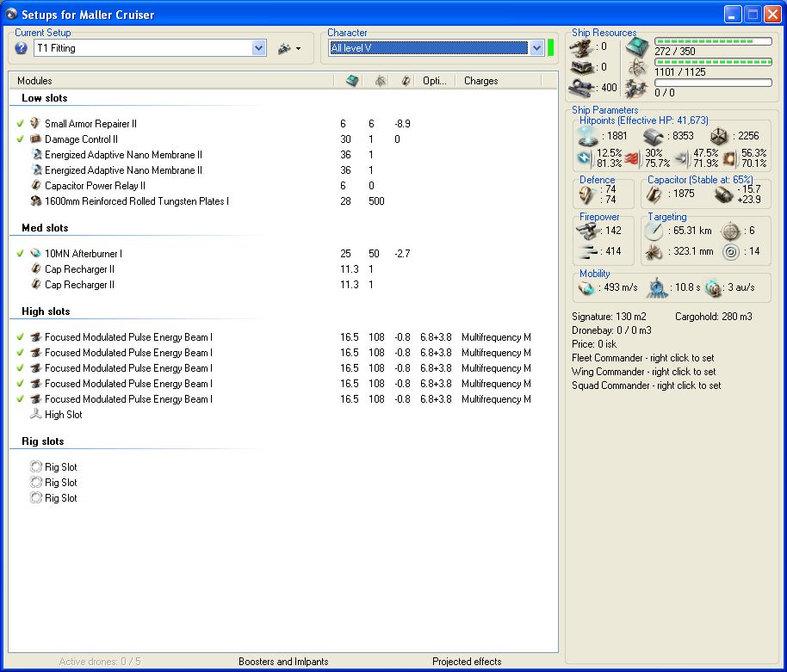Toggle the 10MN Afterburner I checkmark
This screenshot has width=787, height=672.
[20, 253]
